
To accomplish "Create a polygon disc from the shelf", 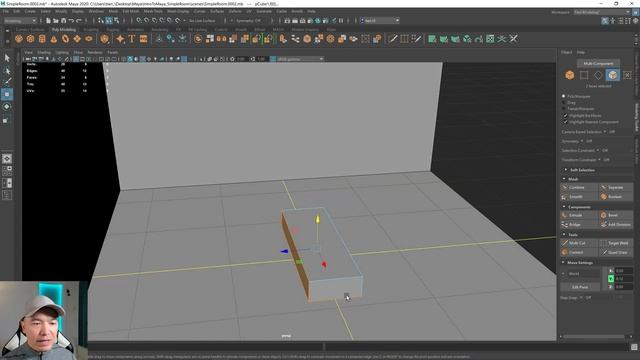I will (89, 39).
